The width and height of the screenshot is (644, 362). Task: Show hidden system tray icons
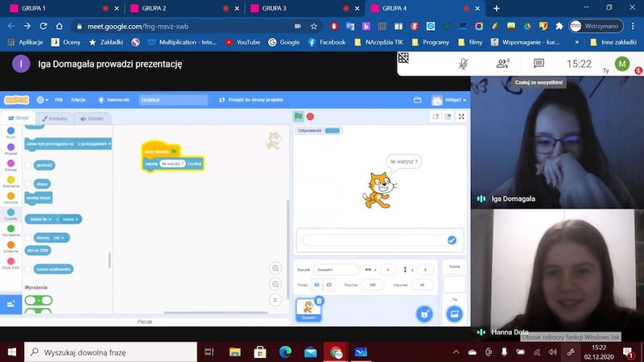coord(456,352)
